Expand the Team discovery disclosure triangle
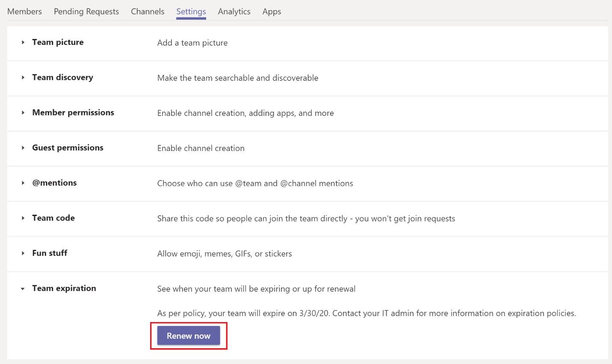The image size is (612, 364). pos(23,77)
